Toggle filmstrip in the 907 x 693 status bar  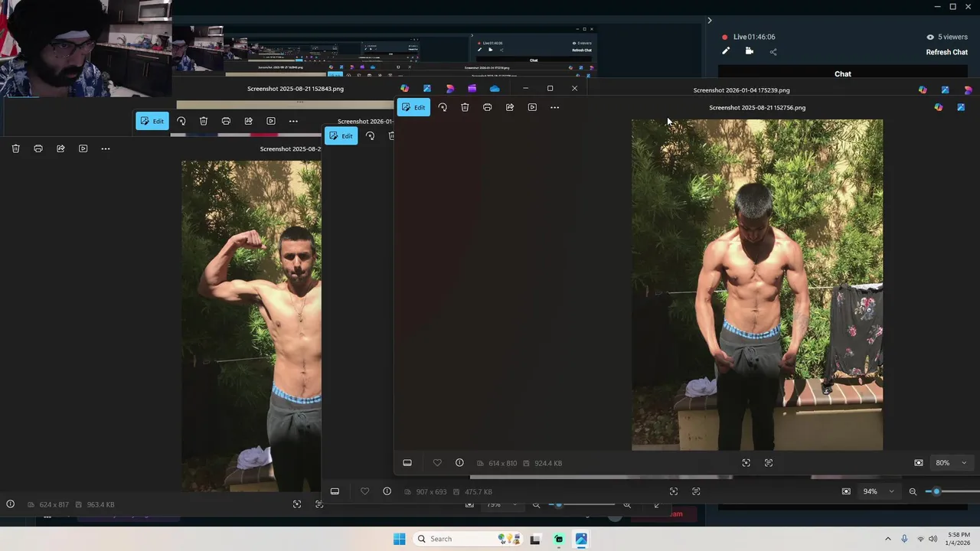click(x=335, y=491)
